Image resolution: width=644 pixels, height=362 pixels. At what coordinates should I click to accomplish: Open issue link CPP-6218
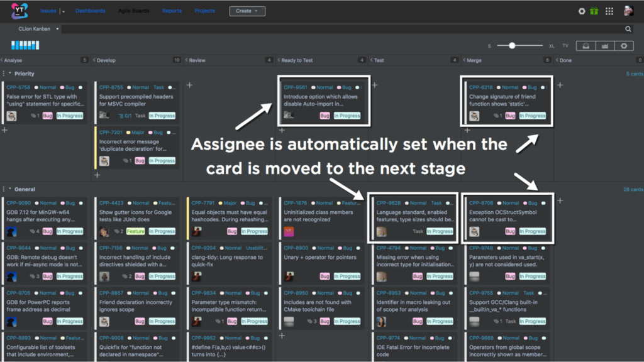481,87
